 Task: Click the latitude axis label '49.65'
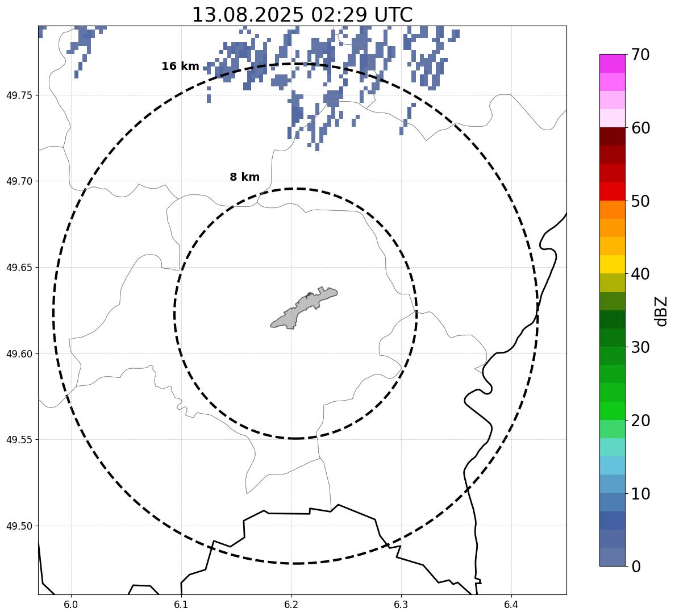20,268
